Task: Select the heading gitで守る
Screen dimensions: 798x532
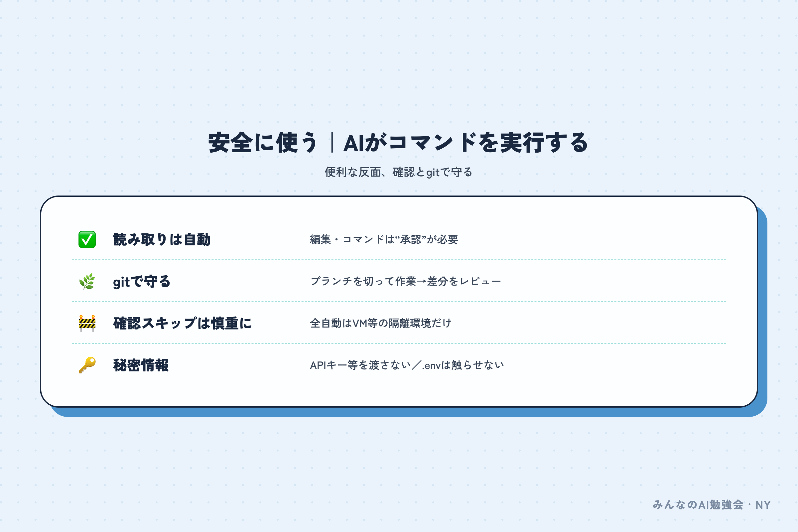Action: 142,281
